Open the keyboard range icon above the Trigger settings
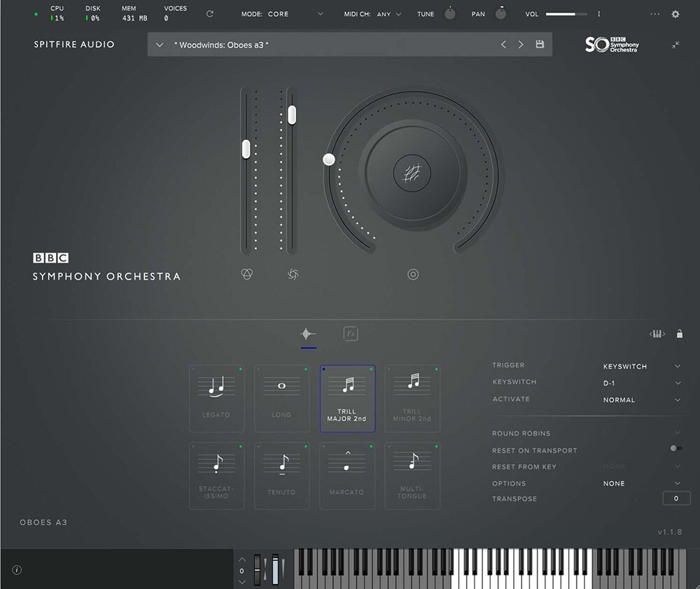The width and height of the screenshot is (700, 589). 657,334
